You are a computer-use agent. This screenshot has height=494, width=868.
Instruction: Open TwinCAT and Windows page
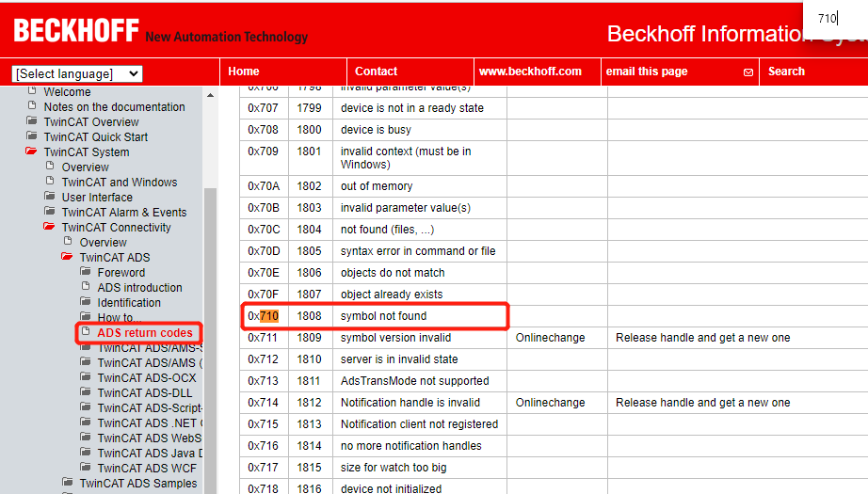(120, 182)
